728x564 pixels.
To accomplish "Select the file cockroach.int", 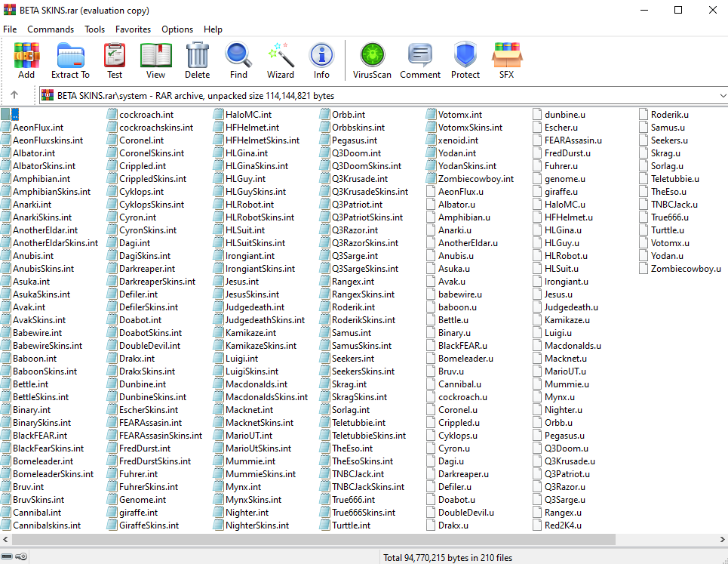I will [146, 114].
